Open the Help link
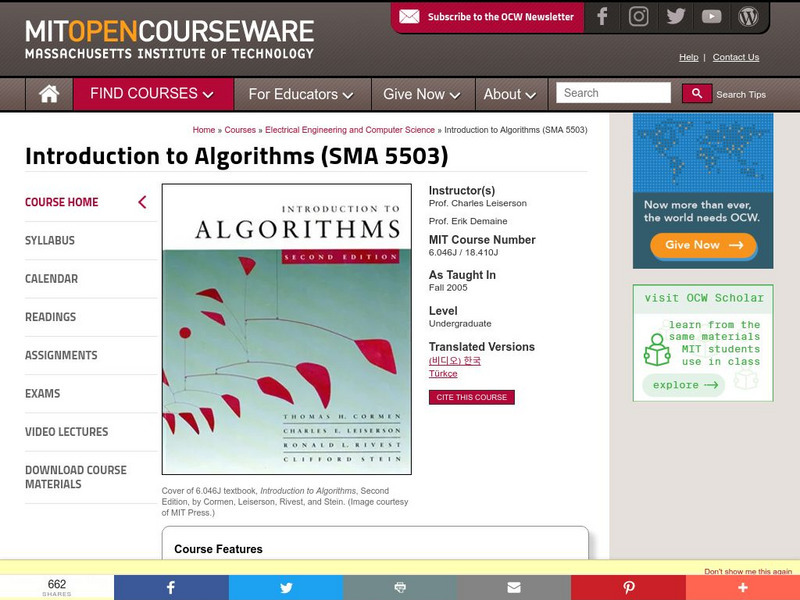Viewport: 800px width, 600px height. [688, 57]
